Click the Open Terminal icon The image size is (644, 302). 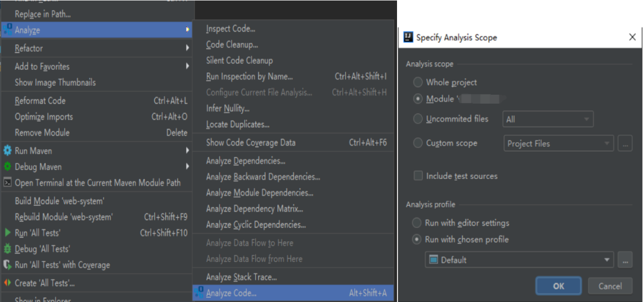[8, 183]
